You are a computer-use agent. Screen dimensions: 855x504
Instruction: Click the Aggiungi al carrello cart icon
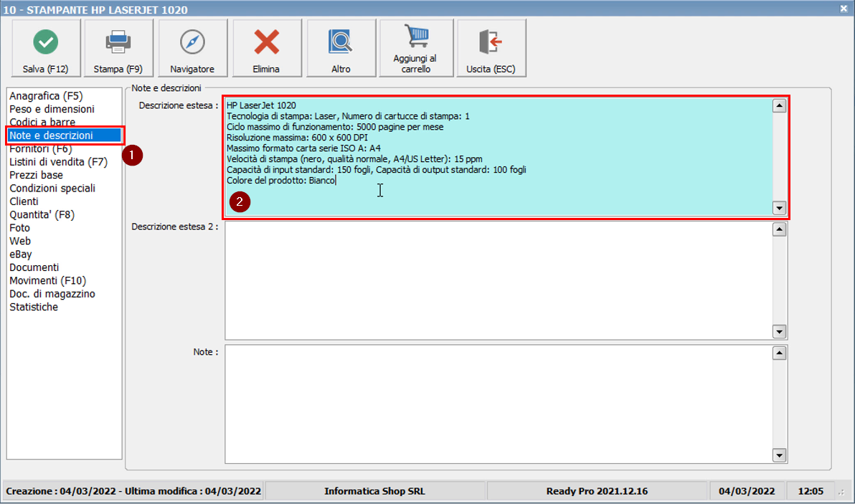coord(417,35)
